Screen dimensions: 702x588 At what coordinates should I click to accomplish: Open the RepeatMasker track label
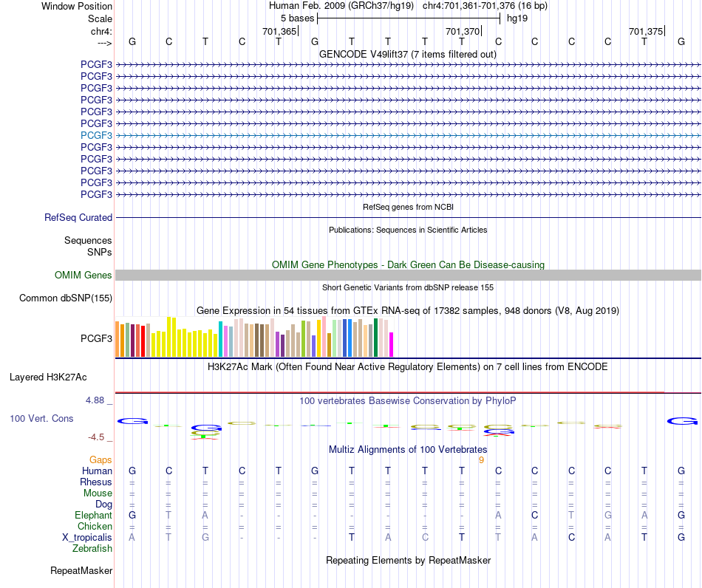point(81,571)
